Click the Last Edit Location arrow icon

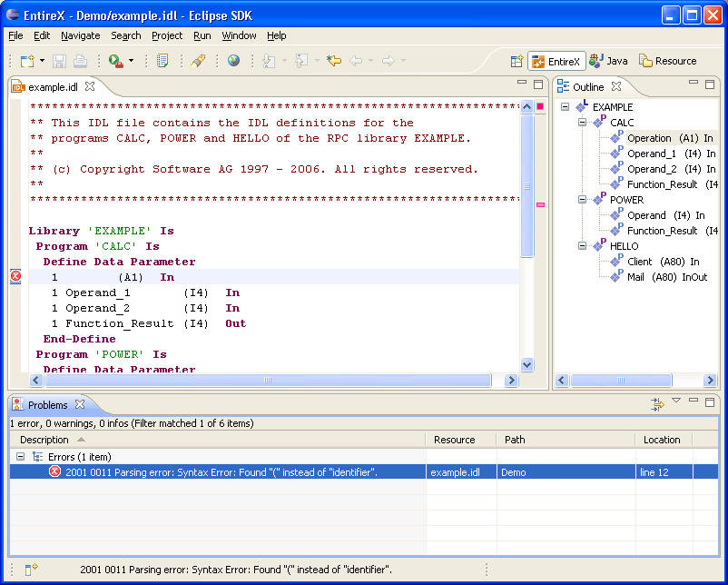point(334,61)
